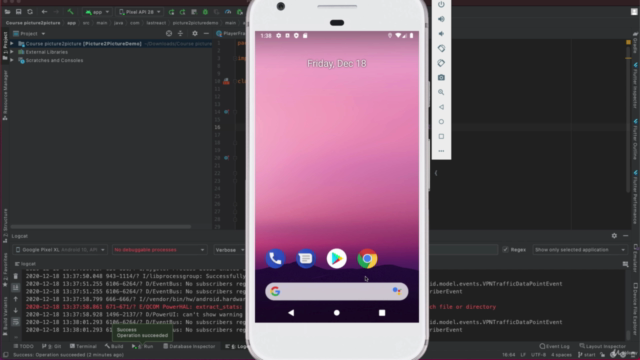Click emulator Overview square in side toolbar

click(x=441, y=136)
